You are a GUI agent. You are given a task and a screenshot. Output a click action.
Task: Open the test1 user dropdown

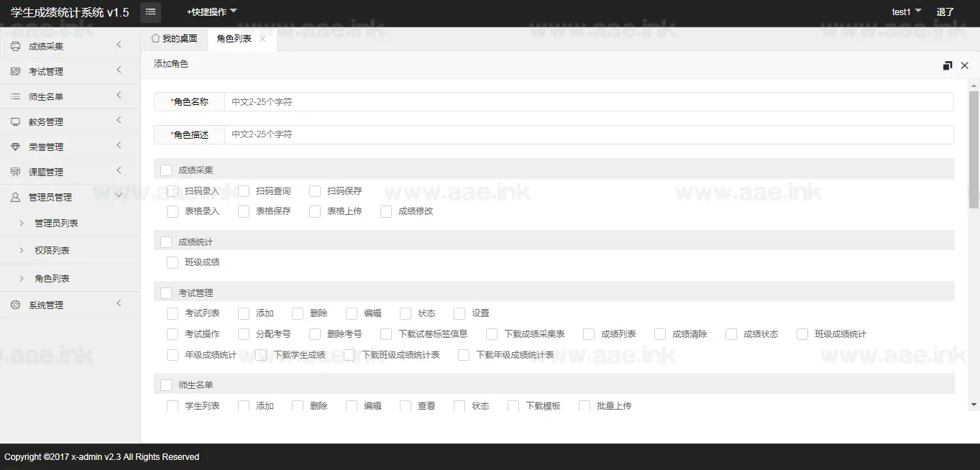(907, 11)
